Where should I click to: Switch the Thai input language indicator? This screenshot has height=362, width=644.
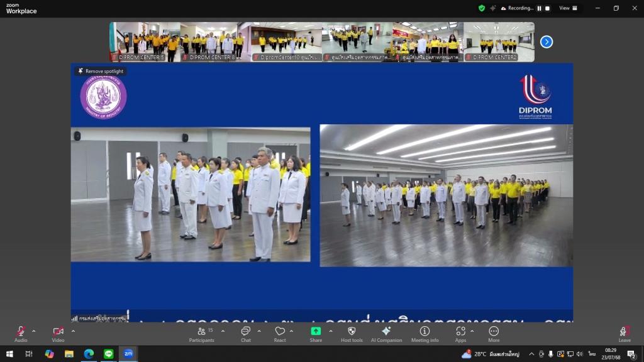[x=592, y=354]
